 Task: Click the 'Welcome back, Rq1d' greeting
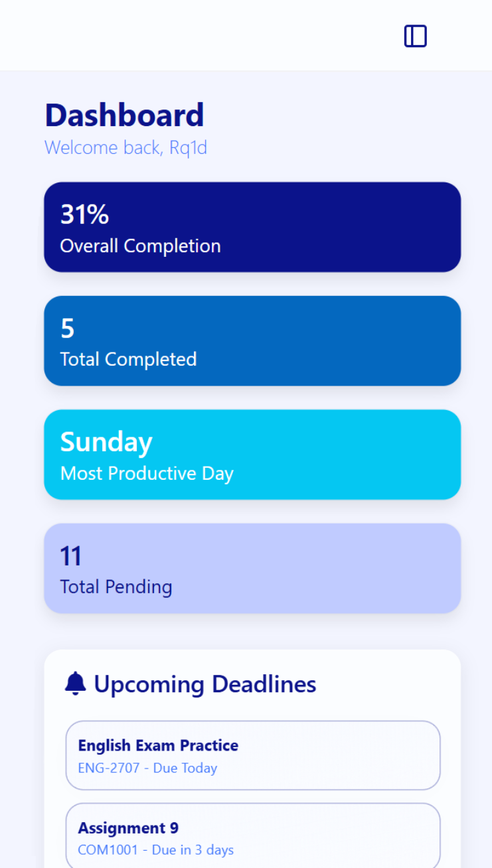pos(125,147)
